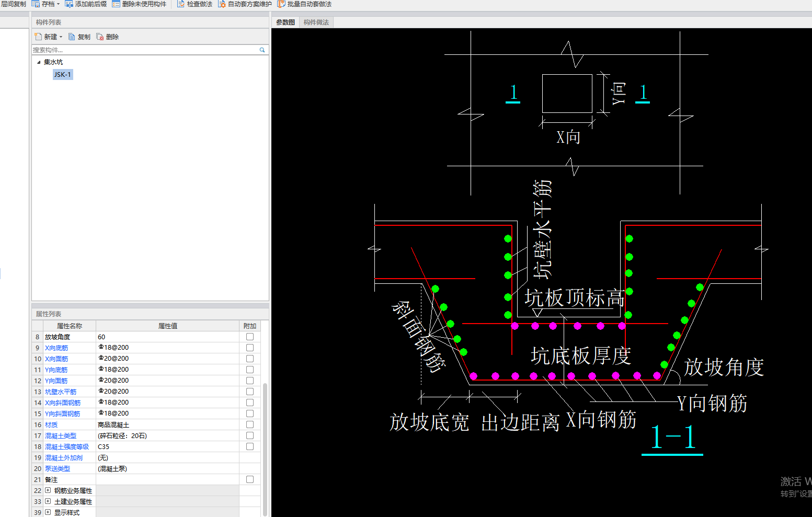Open the 新建 dropdown arrow
Screen dimensions: 812x517
pos(61,37)
